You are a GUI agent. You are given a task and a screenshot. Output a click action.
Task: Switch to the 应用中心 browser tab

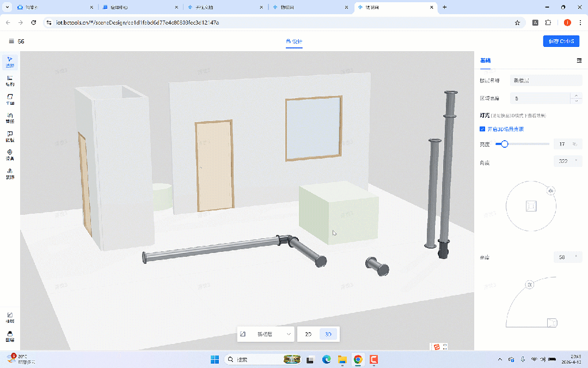141,7
